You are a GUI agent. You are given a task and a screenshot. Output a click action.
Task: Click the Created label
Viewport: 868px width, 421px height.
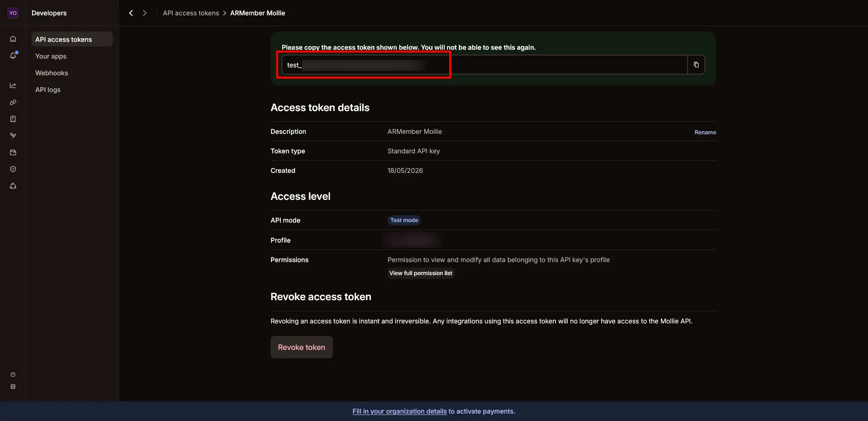click(x=283, y=171)
